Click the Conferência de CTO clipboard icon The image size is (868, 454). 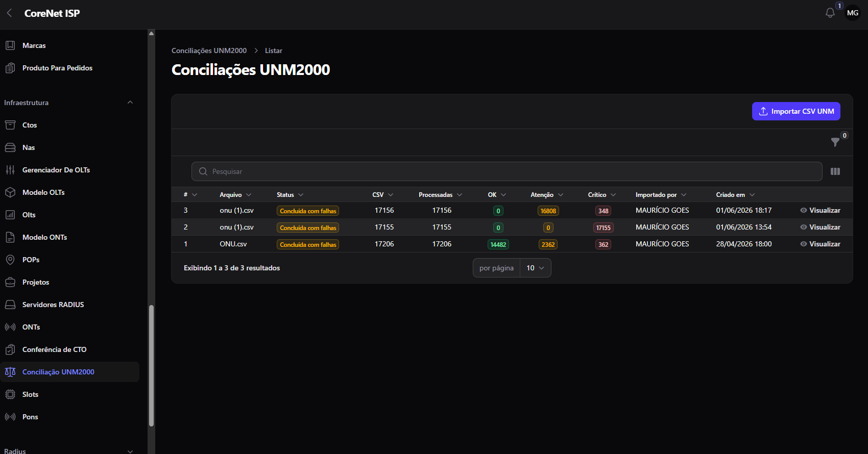[x=10, y=349]
